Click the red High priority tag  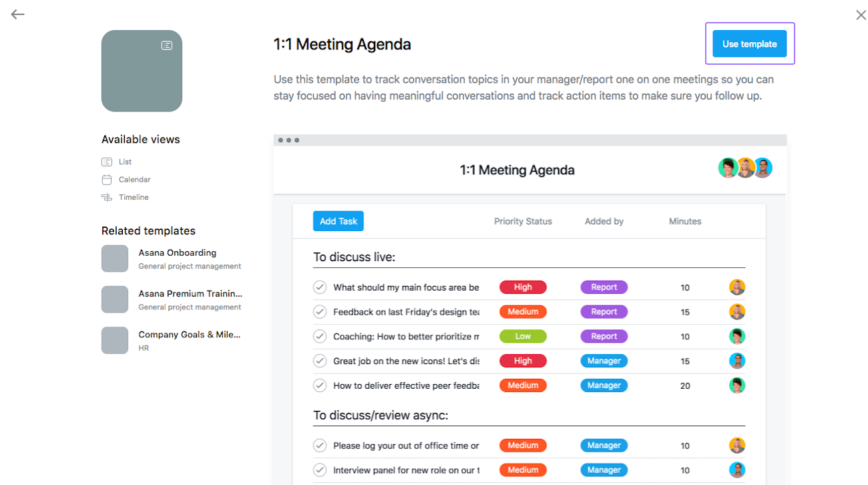pos(523,287)
